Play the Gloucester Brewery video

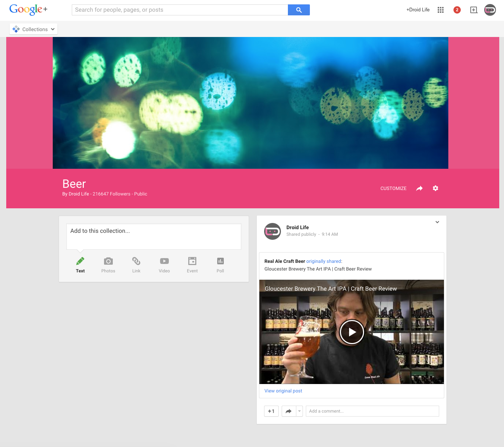tap(352, 332)
